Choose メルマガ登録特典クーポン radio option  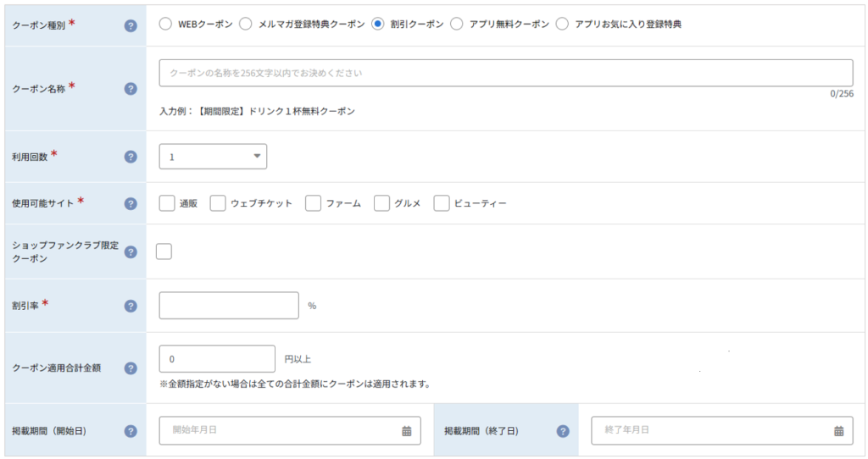coord(246,24)
